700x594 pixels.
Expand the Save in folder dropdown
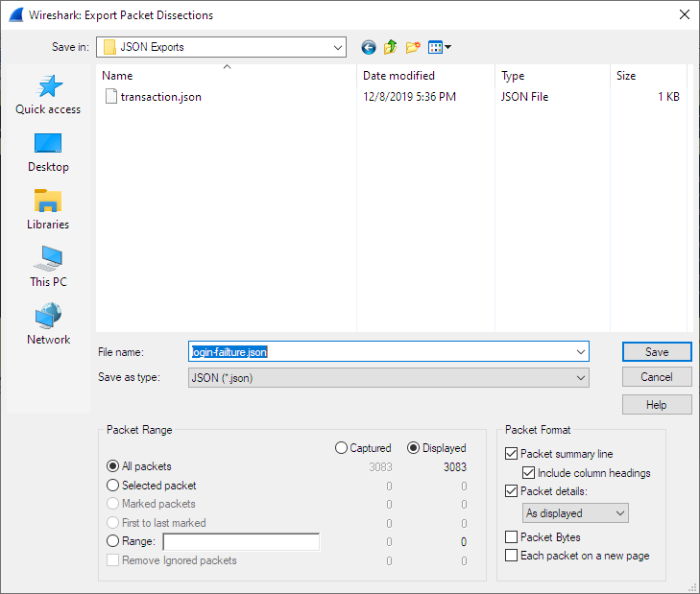[x=337, y=47]
